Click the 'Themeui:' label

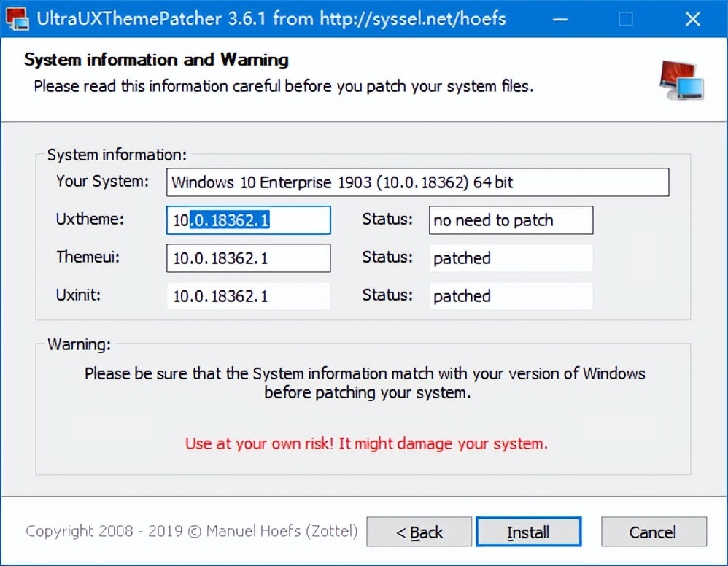click(x=88, y=257)
